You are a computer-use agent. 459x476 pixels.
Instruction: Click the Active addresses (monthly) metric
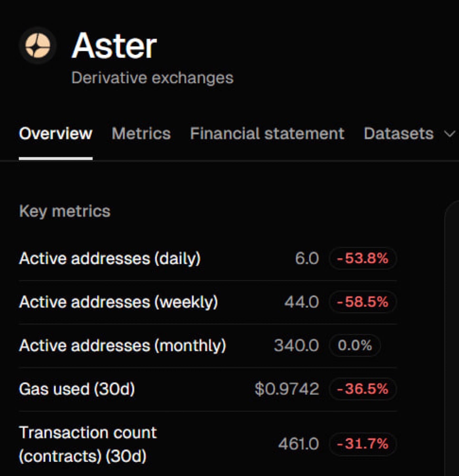tap(122, 345)
